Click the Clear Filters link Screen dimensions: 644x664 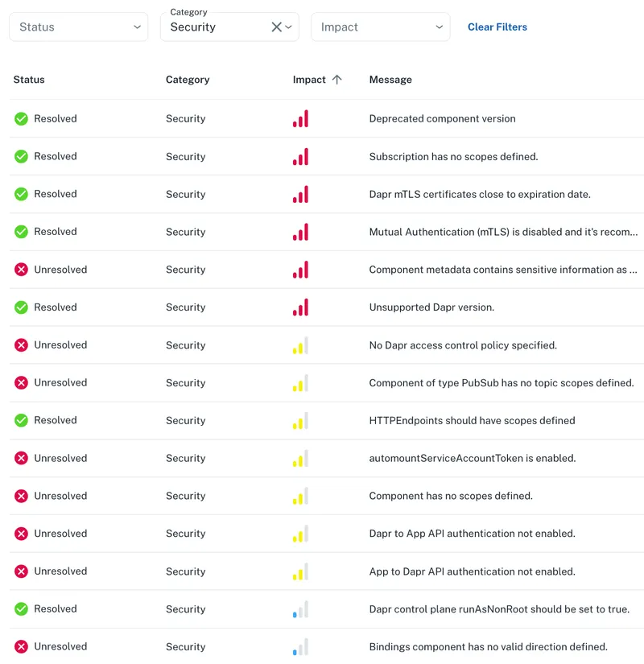click(x=497, y=27)
